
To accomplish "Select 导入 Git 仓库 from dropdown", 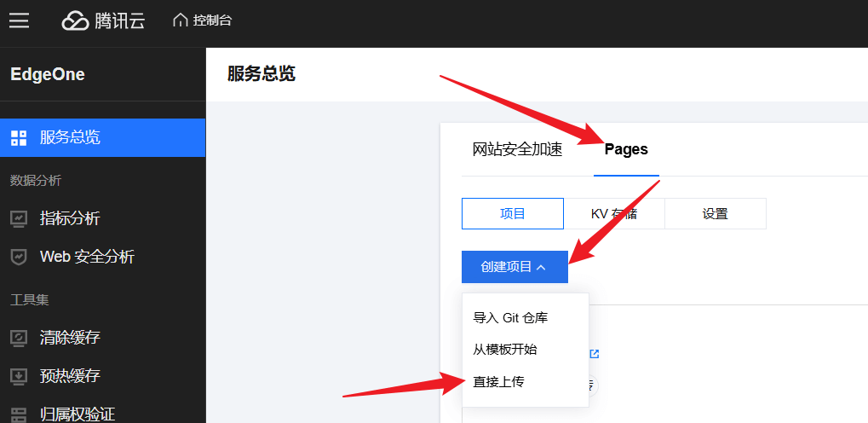I will tap(510, 318).
